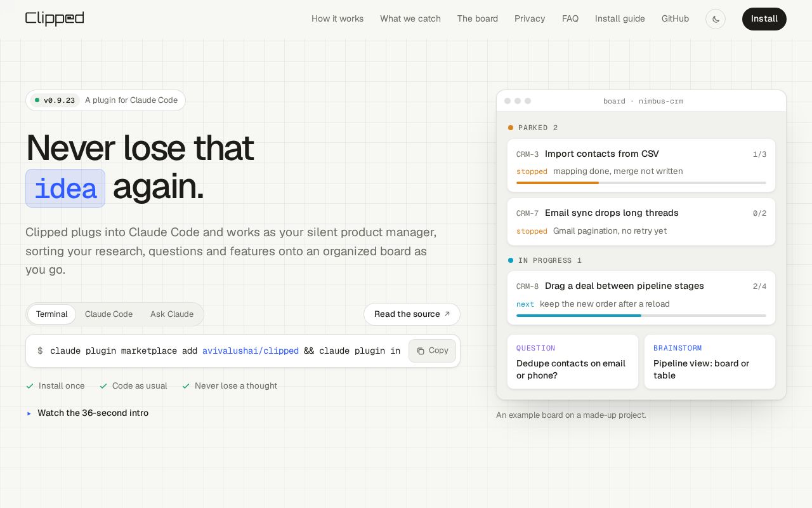
Task: Click the teal dot beside IN PROGRESS
Action: (x=511, y=260)
